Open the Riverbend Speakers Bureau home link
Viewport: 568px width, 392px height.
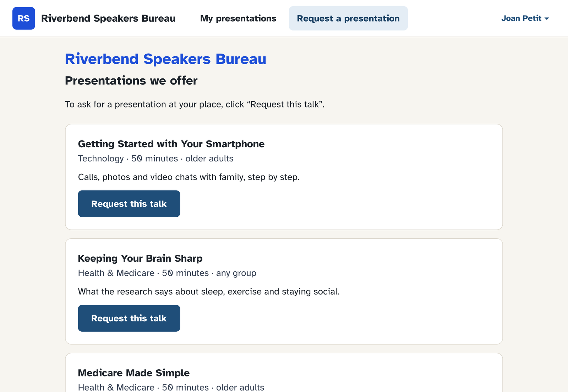click(108, 18)
